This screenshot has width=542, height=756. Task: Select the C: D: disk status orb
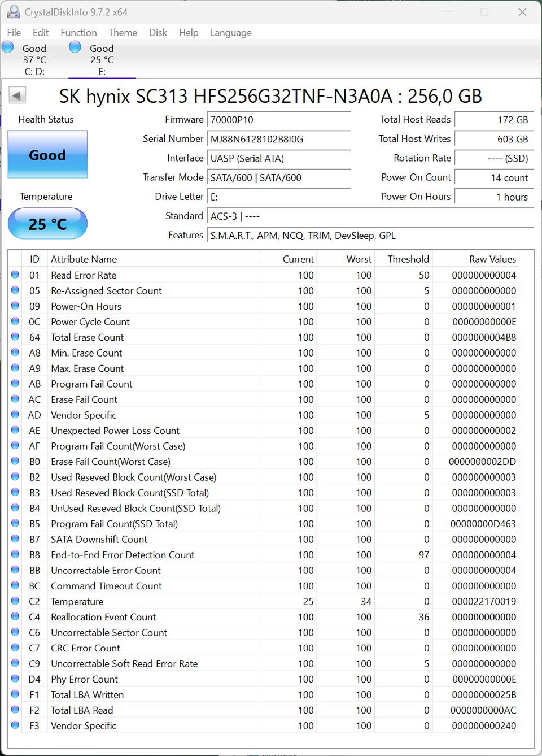click(x=8, y=47)
